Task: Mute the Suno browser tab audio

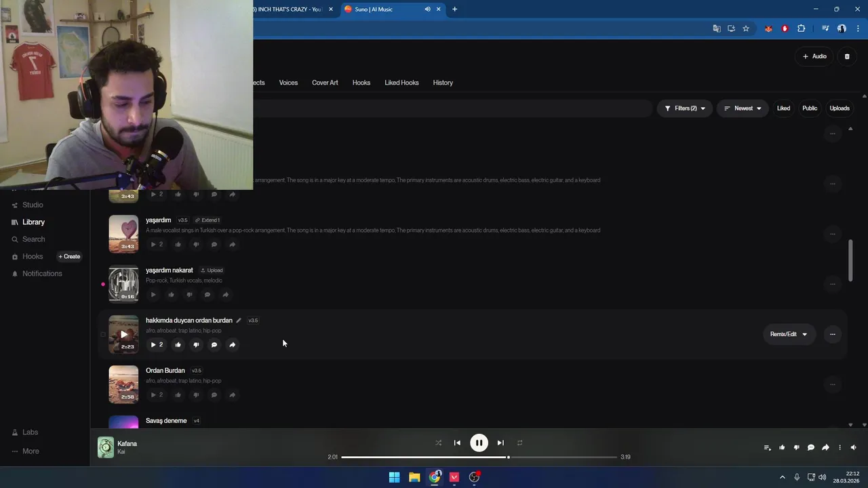Action: pyautogui.click(x=427, y=9)
